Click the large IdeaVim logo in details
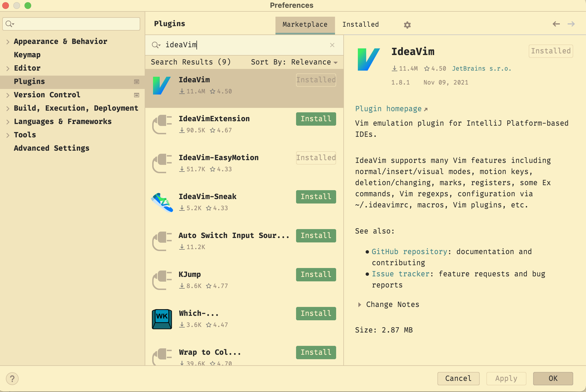 click(368, 59)
